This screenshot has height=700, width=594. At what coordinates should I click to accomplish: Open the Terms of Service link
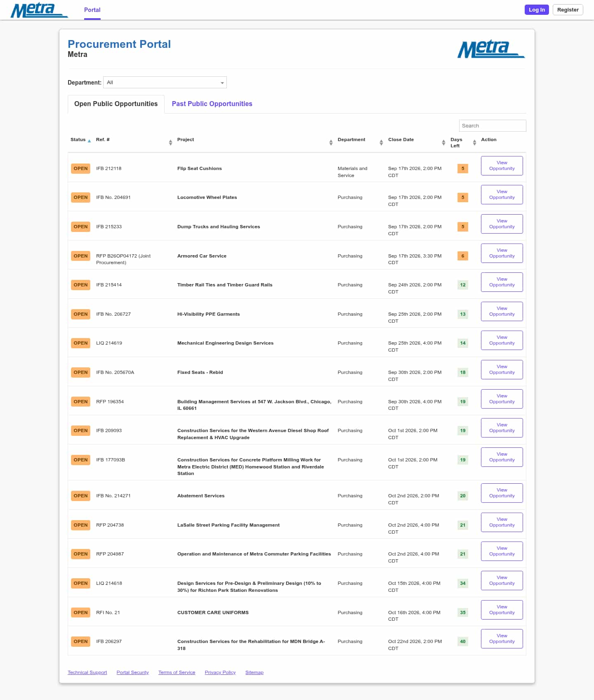177,672
